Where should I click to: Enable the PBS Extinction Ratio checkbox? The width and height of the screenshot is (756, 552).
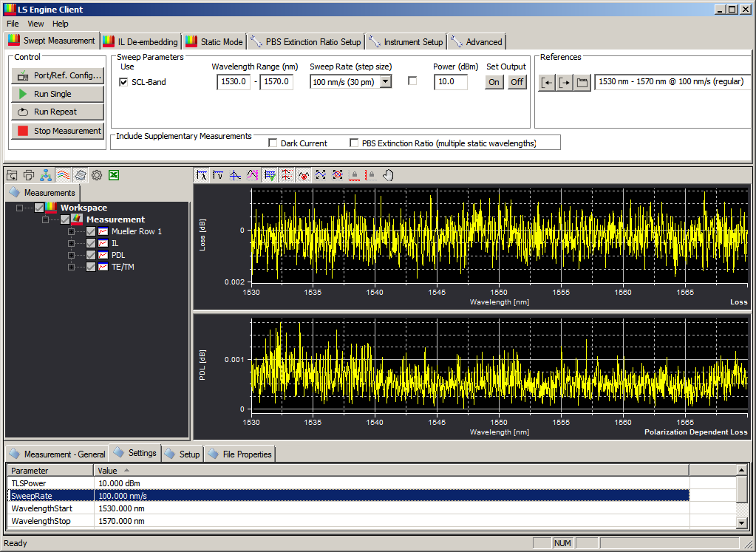(x=354, y=143)
